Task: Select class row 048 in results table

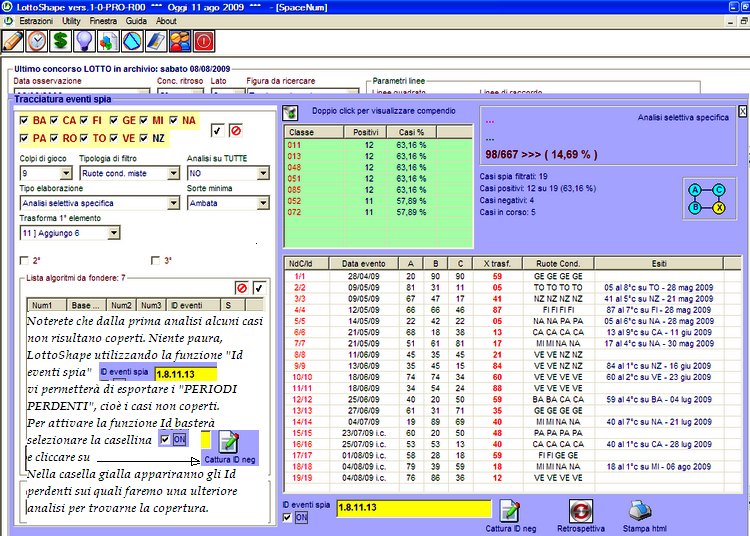Action: tap(378, 167)
